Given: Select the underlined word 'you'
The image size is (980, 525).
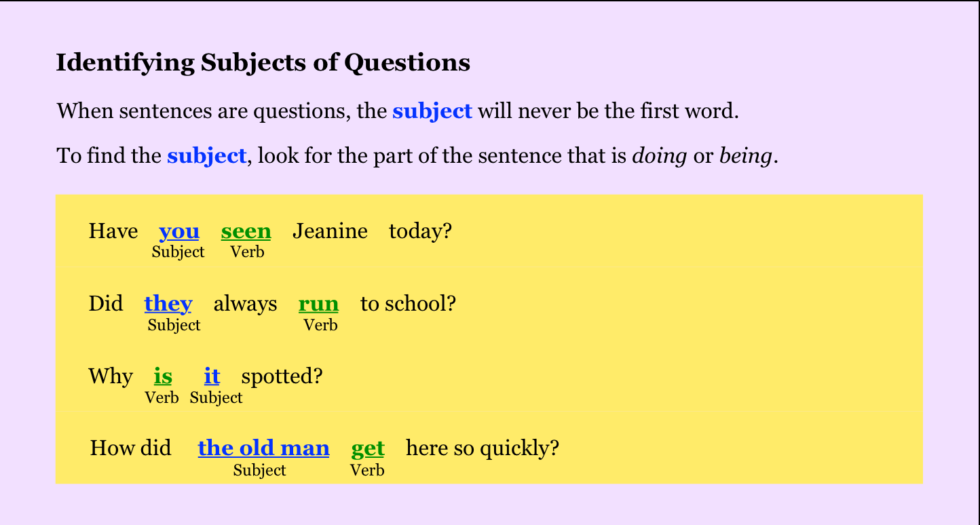Looking at the screenshot, I should [x=179, y=232].
